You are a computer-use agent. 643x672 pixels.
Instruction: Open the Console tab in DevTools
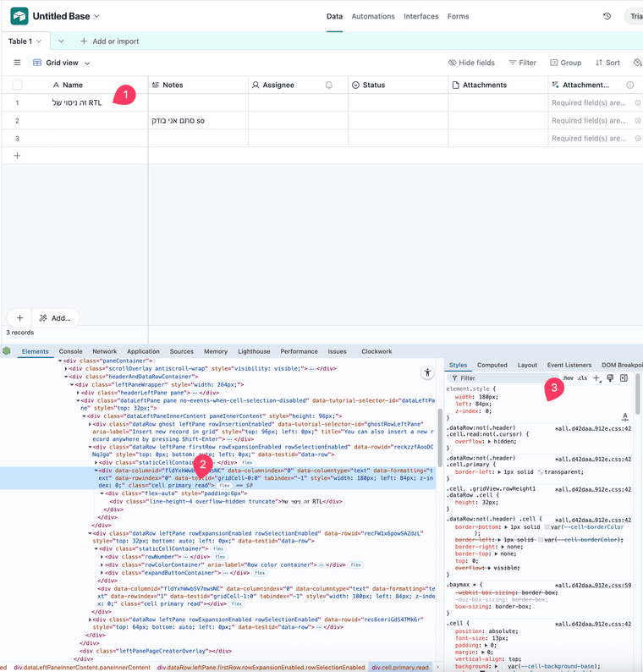pos(70,351)
